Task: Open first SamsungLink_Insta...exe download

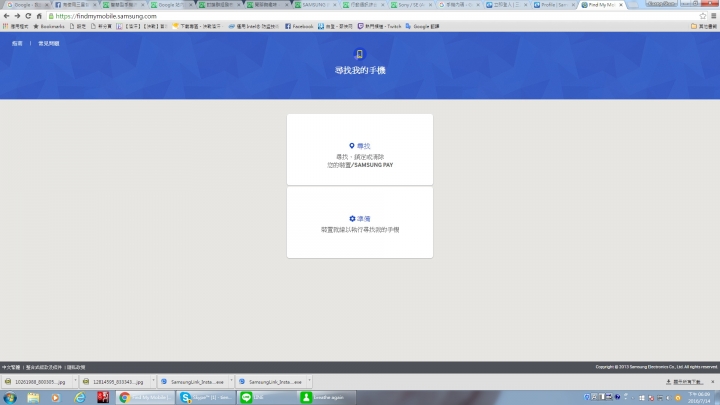Action: point(192,382)
